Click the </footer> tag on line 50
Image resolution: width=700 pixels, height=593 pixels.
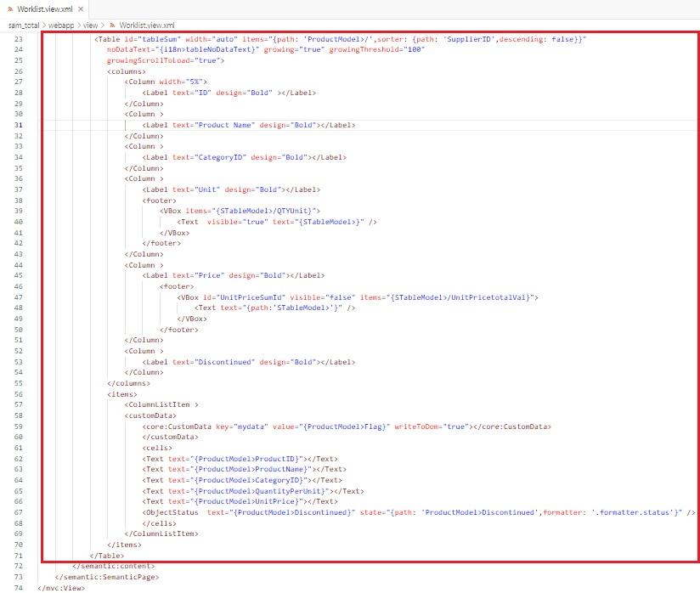click(x=179, y=330)
